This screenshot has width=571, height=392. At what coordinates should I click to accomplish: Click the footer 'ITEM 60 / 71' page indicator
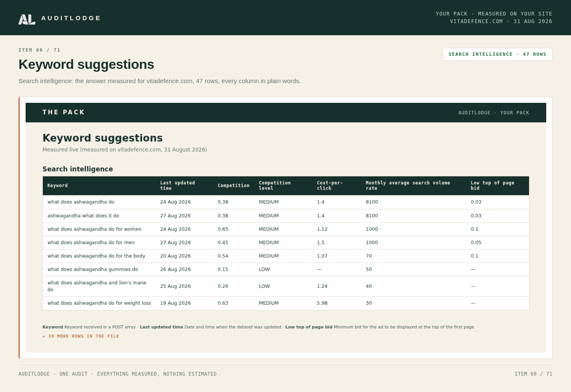coord(534,374)
